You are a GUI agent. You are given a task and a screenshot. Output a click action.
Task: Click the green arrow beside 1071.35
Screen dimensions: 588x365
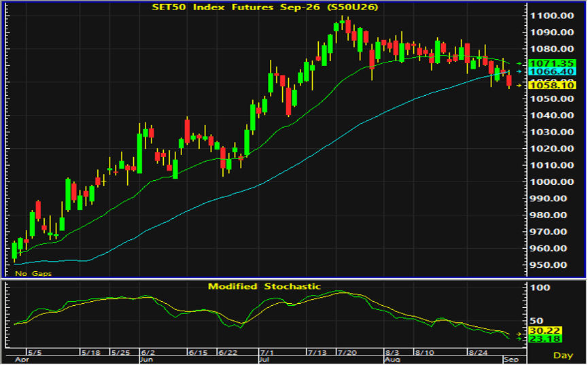(519, 63)
